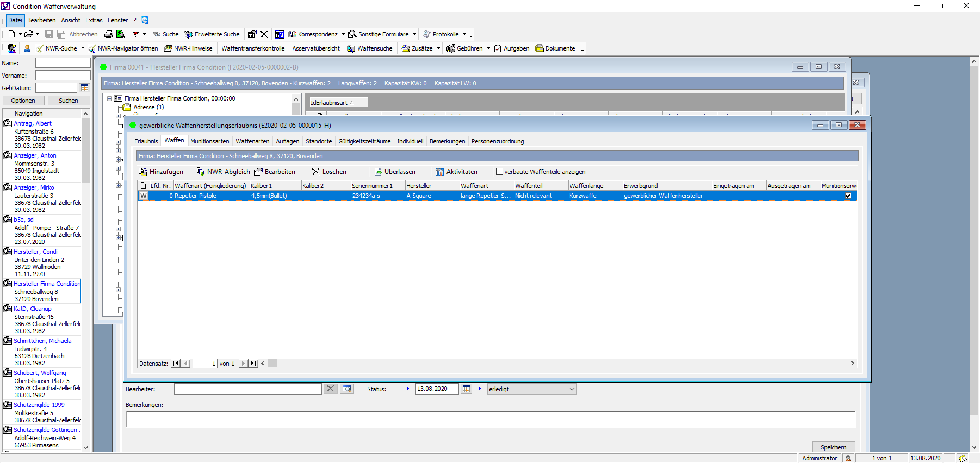Image resolution: width=980 pixels, height=463 pixels.
Task: Click the Speichern button
Action: click(833, 447)
